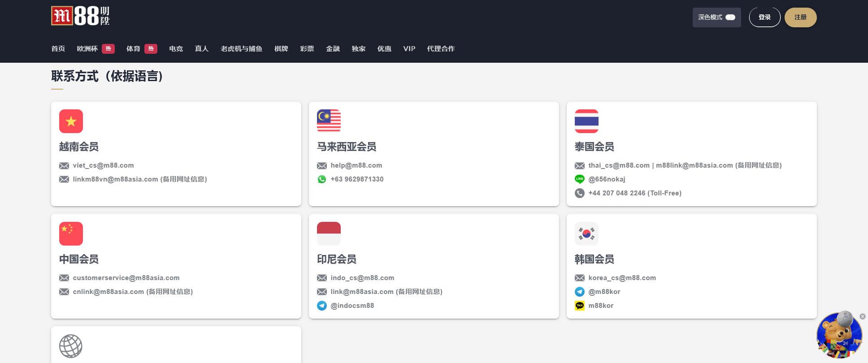Screen dimensions: 868x363
Task: Click the phone icon beside +44 207 048 2246
Action: [580, 193]
